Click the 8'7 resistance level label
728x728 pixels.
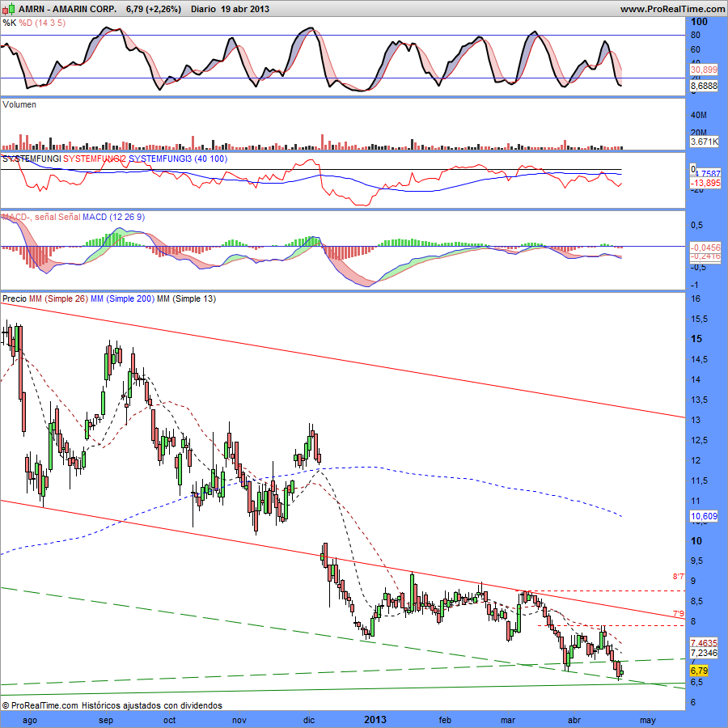(679, 577)
